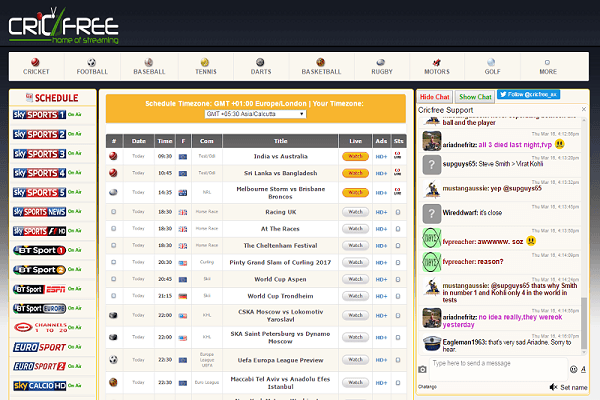The image size is (600, 400).
Task: Open Sky Calcio HD channel
Action: (x=39, y=385)
